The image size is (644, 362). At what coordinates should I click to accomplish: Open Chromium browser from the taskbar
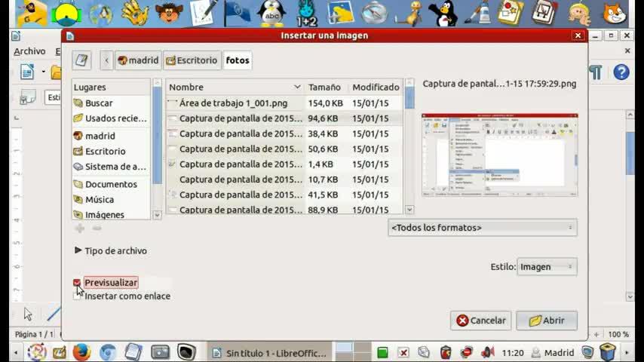[x=108, y=352]
